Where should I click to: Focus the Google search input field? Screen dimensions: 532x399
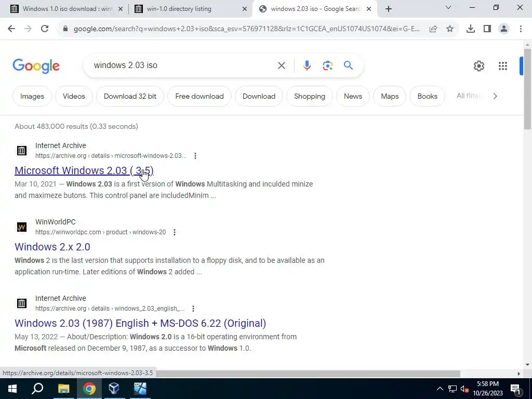coord(183,65)
